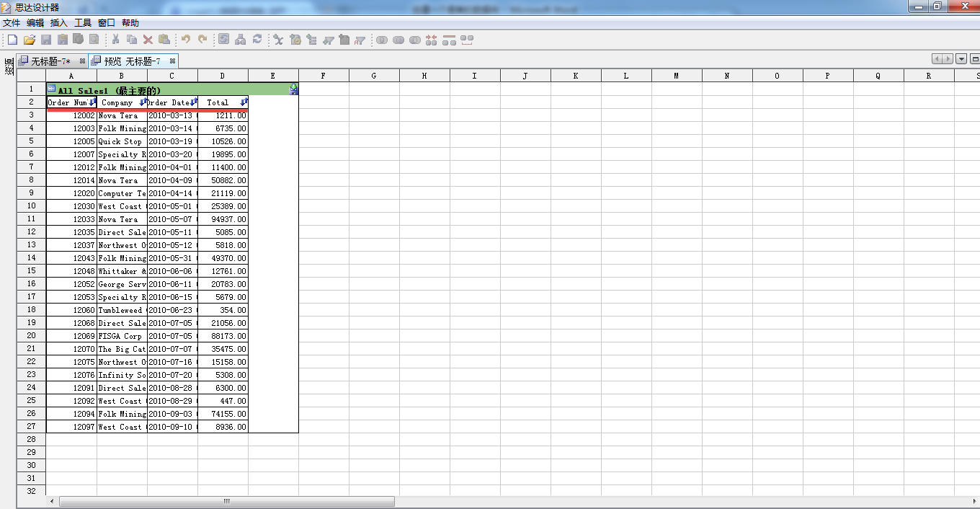Click the red X delete icon
The width and height of the screenshot is (980, 509).
click(x=148, y=40)
